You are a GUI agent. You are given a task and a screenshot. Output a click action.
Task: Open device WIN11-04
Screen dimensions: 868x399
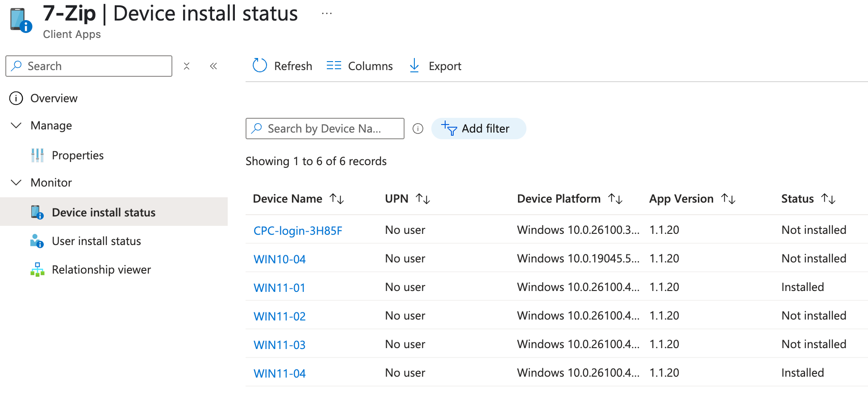click(280, 373)
